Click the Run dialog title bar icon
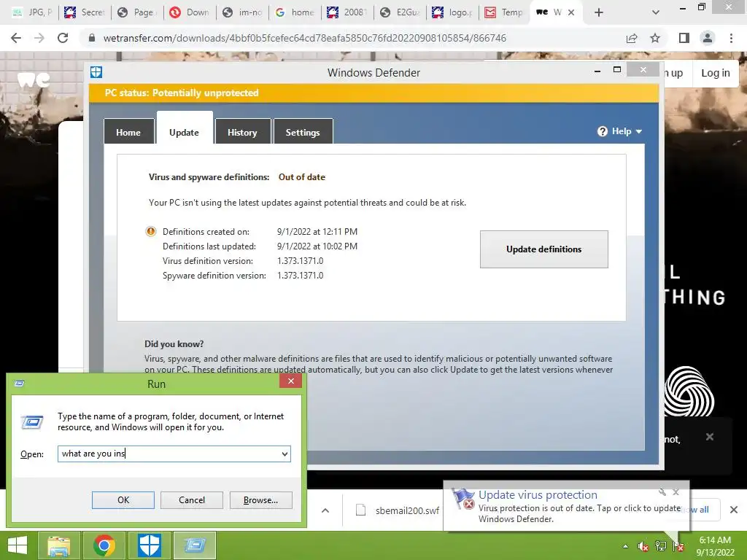This screenshot has width=747, height=560. 20,384
